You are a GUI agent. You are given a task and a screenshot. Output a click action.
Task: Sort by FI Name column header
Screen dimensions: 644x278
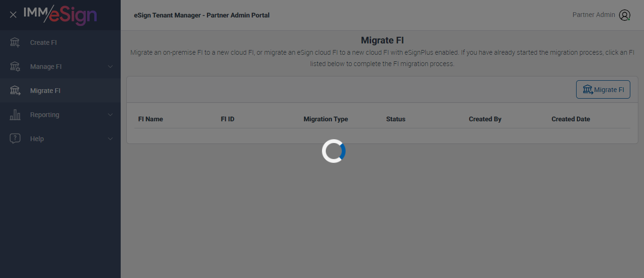click(x=150, y=119)
